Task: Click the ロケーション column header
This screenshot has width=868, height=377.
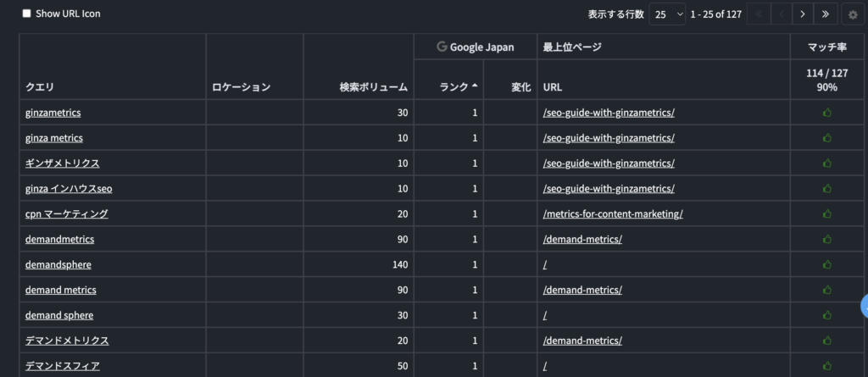Action: 241,86
